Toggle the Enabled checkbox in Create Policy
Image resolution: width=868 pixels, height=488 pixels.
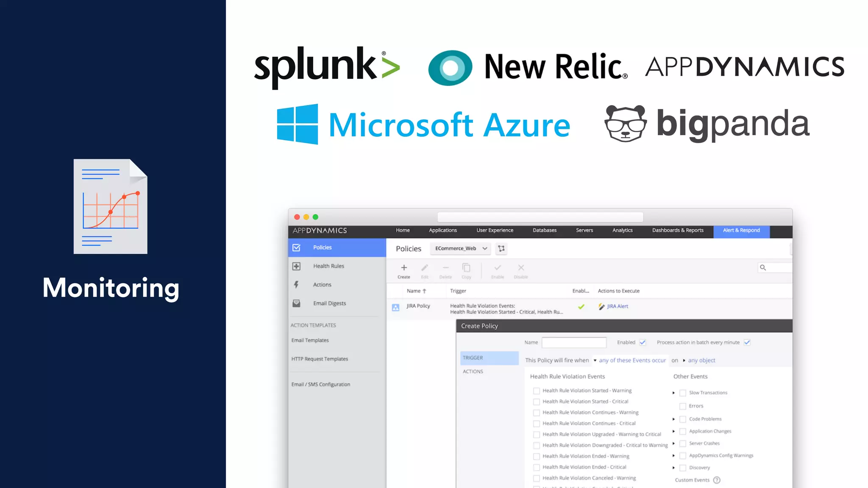[643, 342]
